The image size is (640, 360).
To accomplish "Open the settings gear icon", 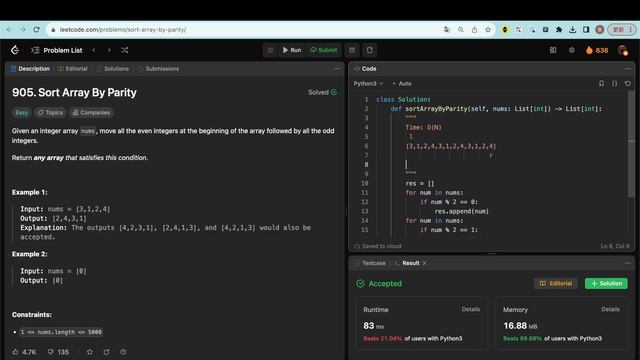I will click(x=571, y=50).
